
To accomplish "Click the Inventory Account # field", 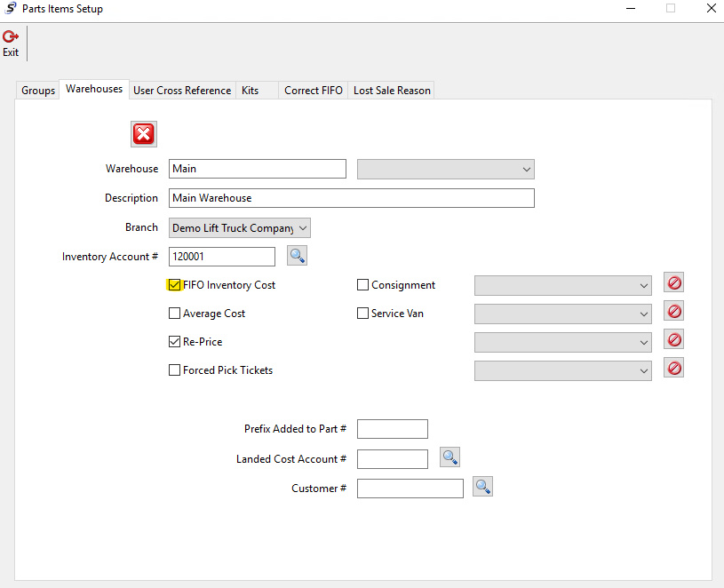I will (x=221, y=257).
